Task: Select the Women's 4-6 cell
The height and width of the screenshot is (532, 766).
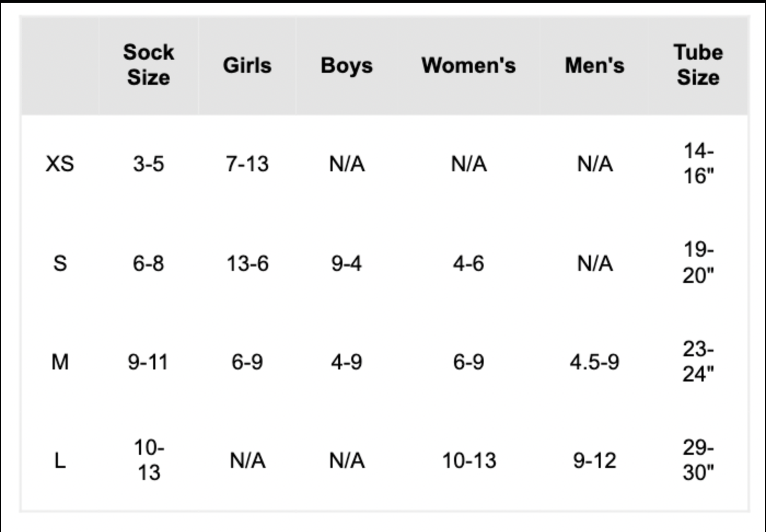Action: (x=468, y=263)
